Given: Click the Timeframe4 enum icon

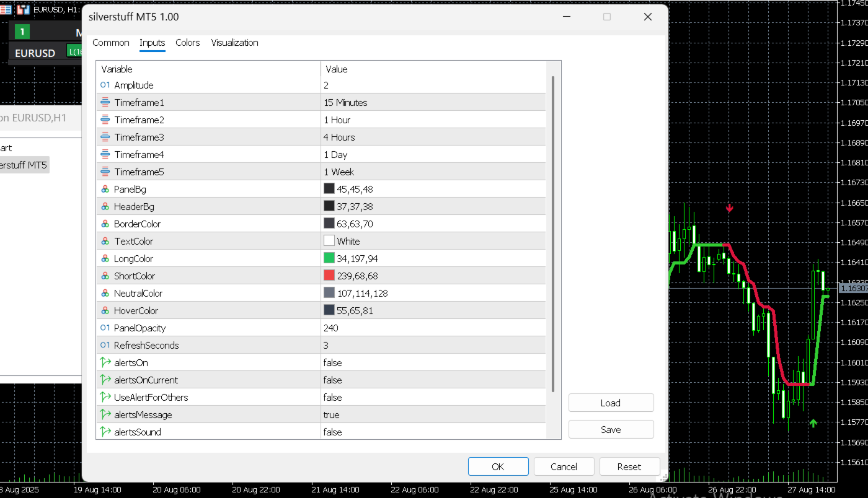Looking at the screenshot, I should click(105, 154).
